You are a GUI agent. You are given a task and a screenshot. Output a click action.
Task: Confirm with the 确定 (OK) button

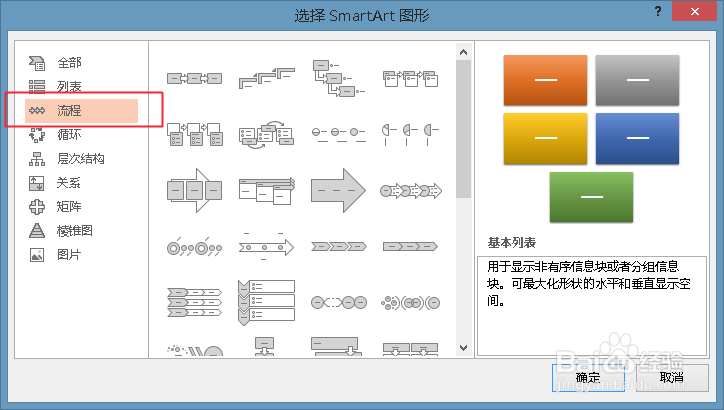coord(588,378)
